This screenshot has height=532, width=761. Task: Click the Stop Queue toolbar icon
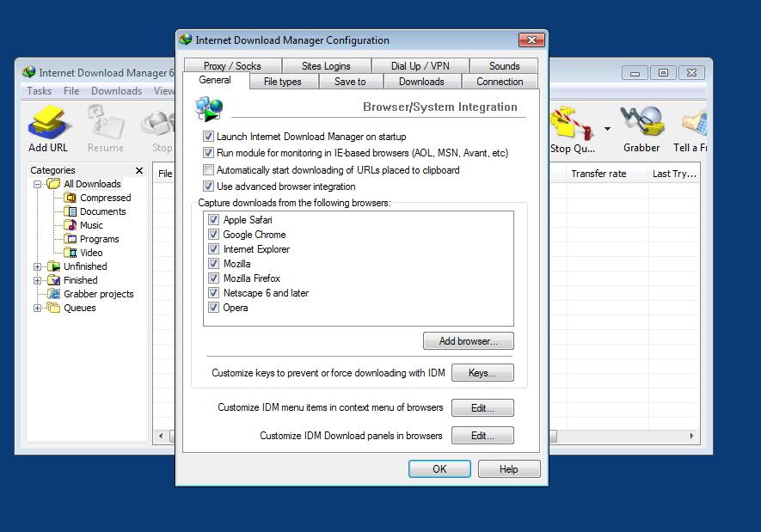572,123
